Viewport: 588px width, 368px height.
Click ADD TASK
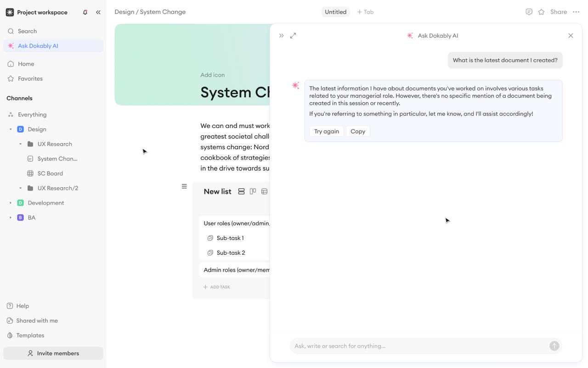pos(216,287)
